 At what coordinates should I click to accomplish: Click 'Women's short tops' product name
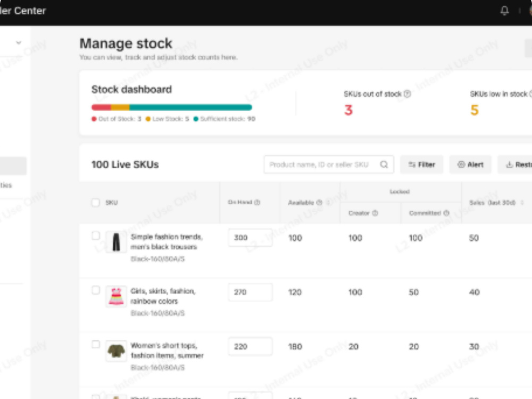click(x=167, y=351)
